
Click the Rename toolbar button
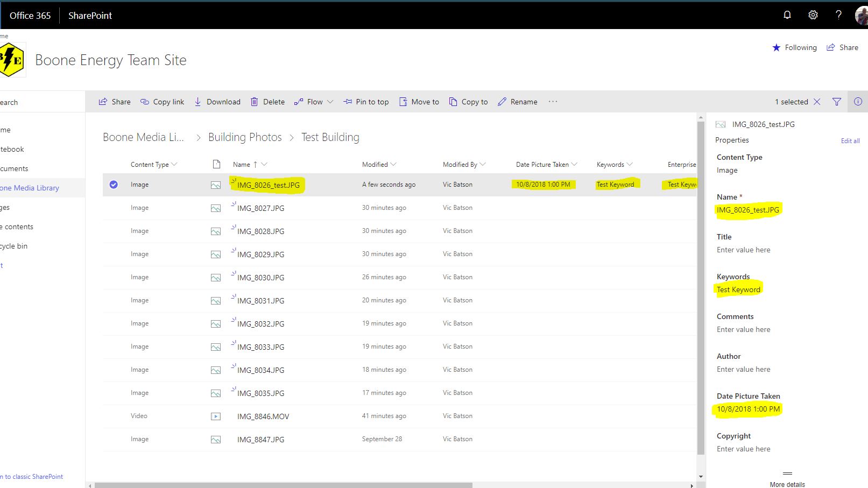tap(517, 102)
